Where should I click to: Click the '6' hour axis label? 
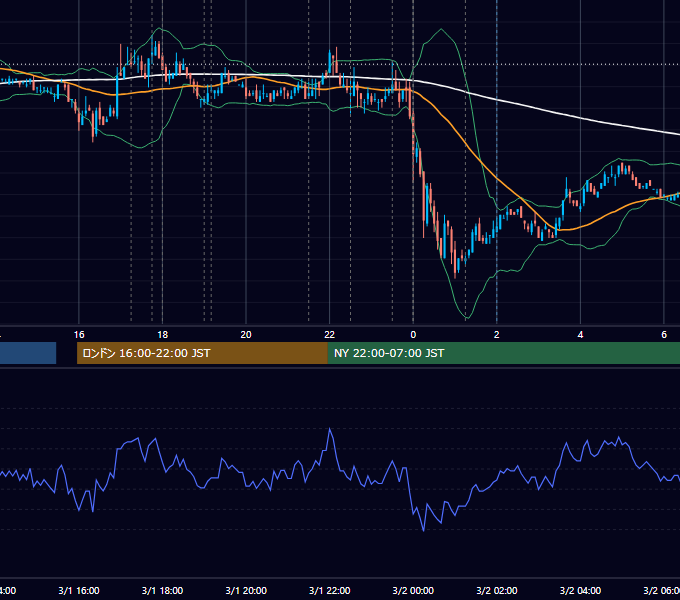(664, 335)
